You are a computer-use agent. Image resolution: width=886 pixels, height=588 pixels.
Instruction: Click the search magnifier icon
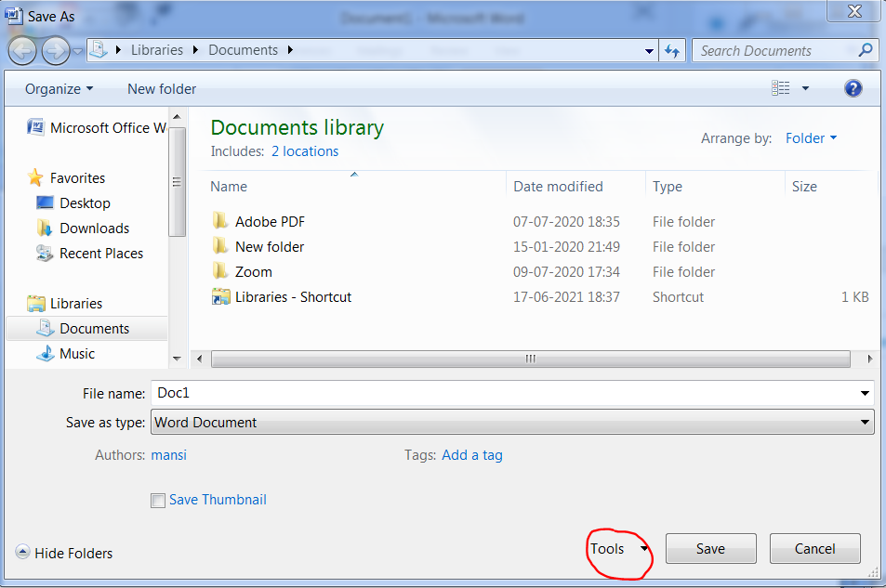tap(865, 50)
